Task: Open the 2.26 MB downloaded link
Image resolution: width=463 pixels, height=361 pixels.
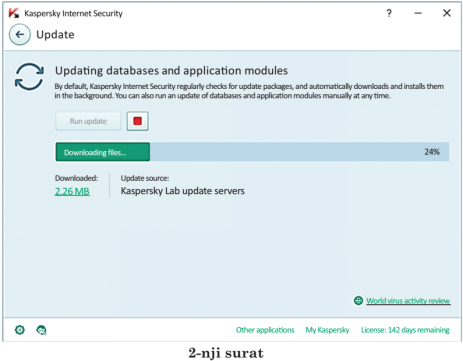Action: click(x=72, y=191)
